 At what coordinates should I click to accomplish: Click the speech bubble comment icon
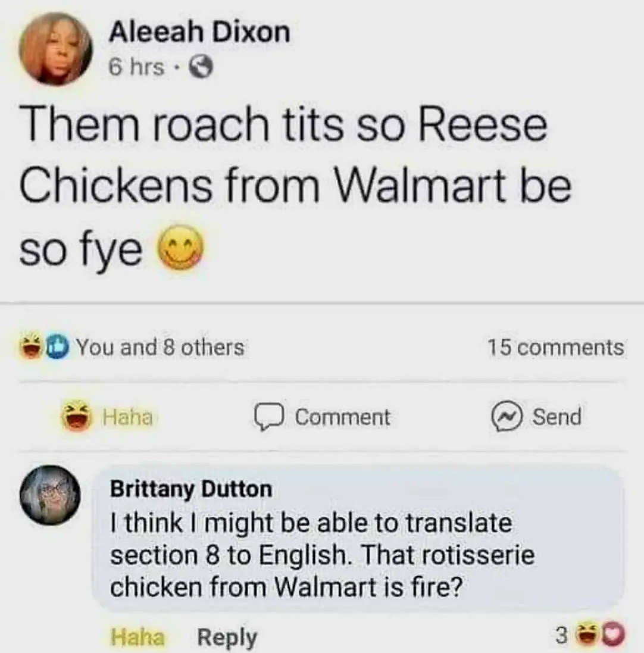[268, 418]
